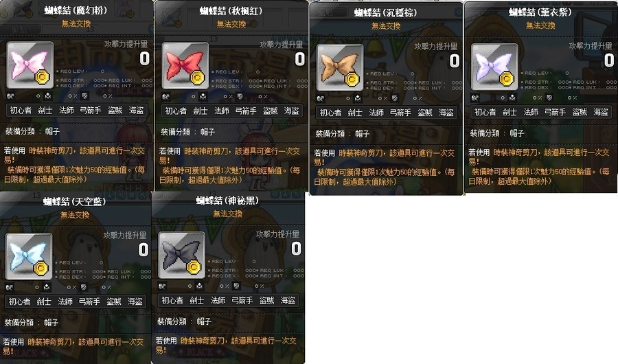Click the gold coin badge on the pink bow
The image size is (618, 364).
coord(41,78)
